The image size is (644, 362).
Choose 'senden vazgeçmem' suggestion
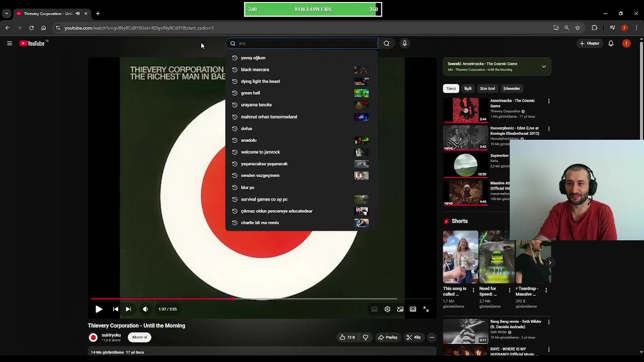[301, 175]
